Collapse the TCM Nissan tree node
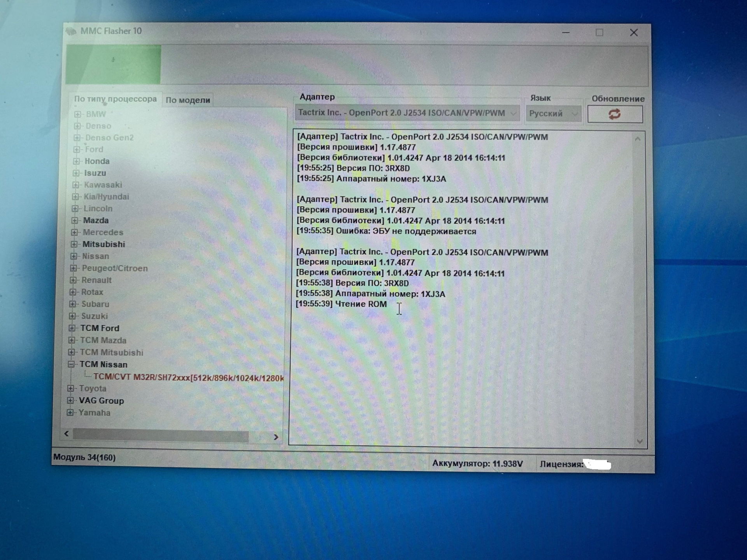This screenshot has height=560, width=747. coord(71,364)
